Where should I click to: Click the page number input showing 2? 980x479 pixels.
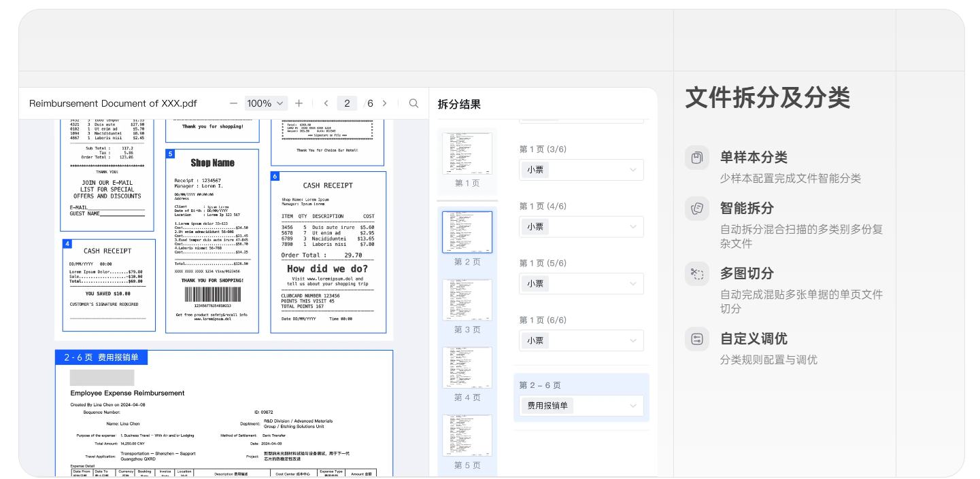pyautogui.click(x=347, y=103)
